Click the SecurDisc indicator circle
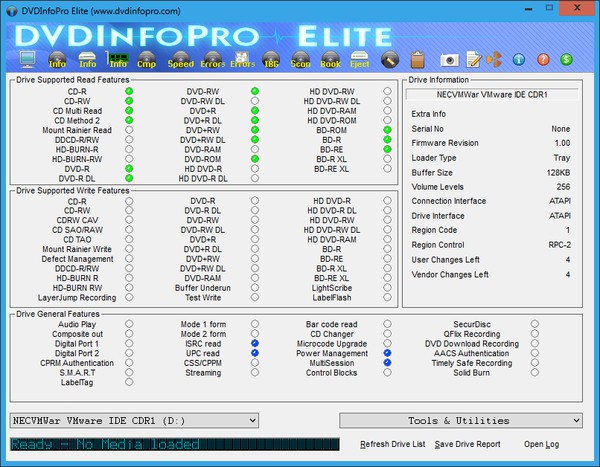 535,324
